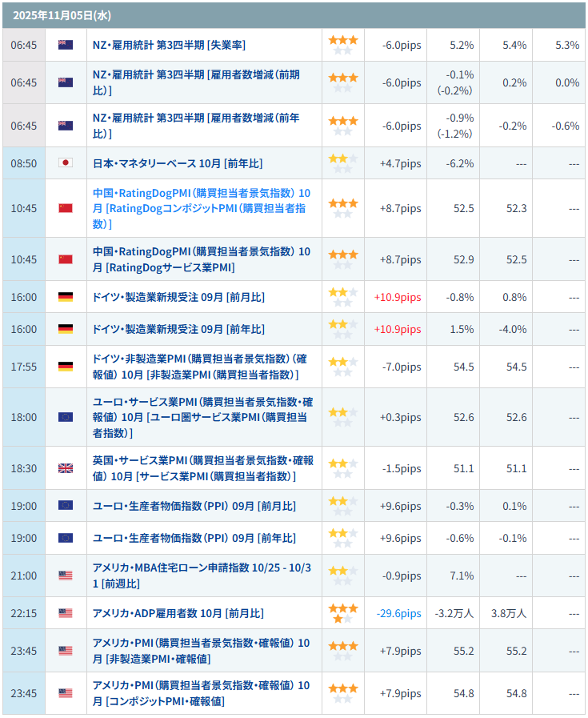Click the Japan flag icon at 08:50
This screenshot has width=588, height=718.
66,163
